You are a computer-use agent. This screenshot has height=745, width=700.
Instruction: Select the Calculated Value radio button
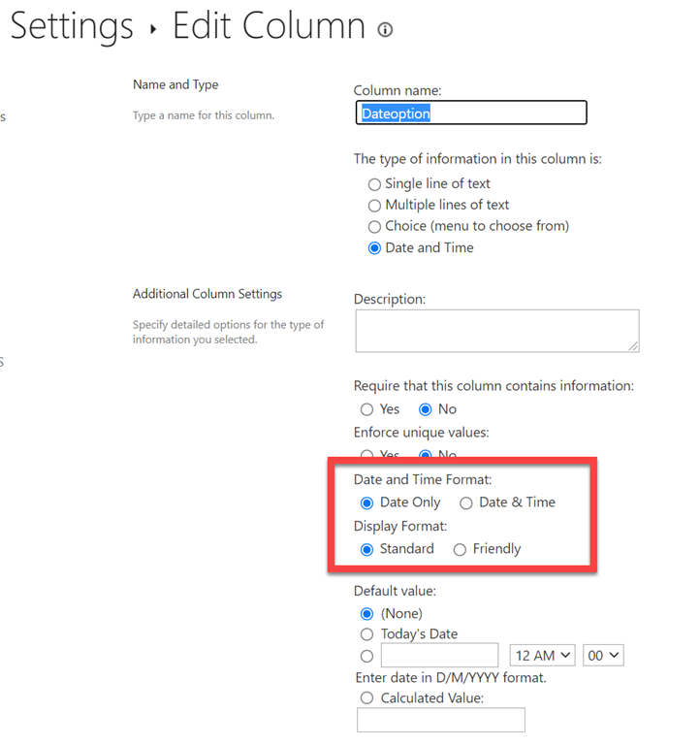click(x=366, y=698)
